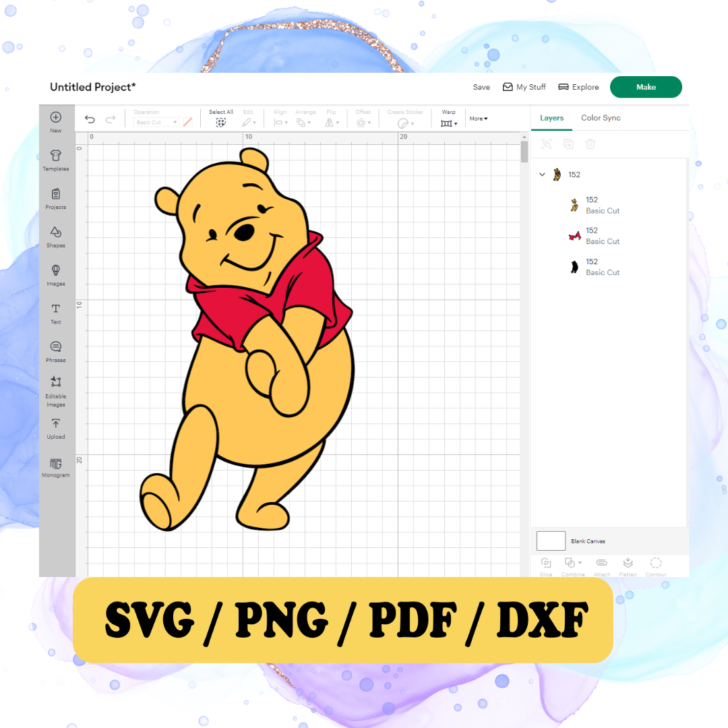Open the Shapes tool
728x728 pixels.
pos(56,237)
